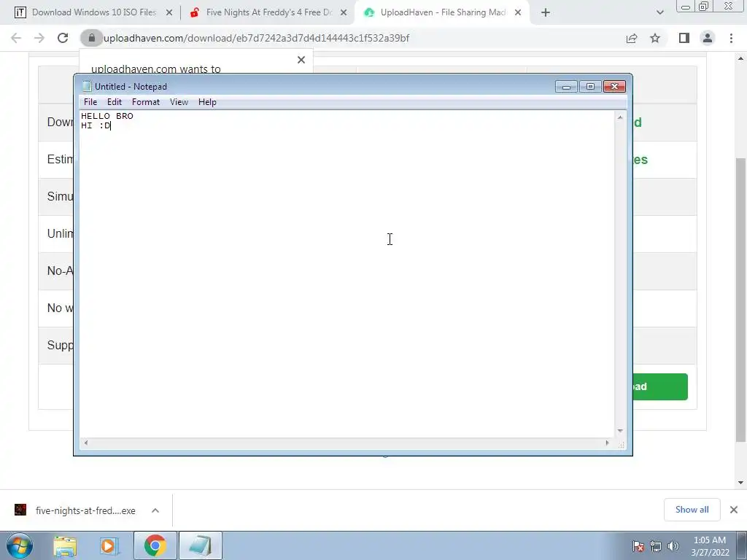Click the Notepad title bar icon
Image resolution: width=747 pixels, height=560 pixels.
(87, 86)
